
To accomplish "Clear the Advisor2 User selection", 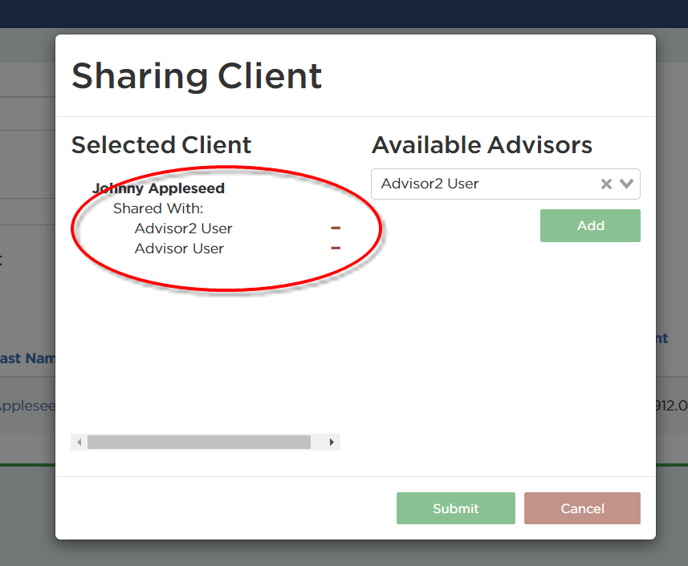I will click(606, 184).
